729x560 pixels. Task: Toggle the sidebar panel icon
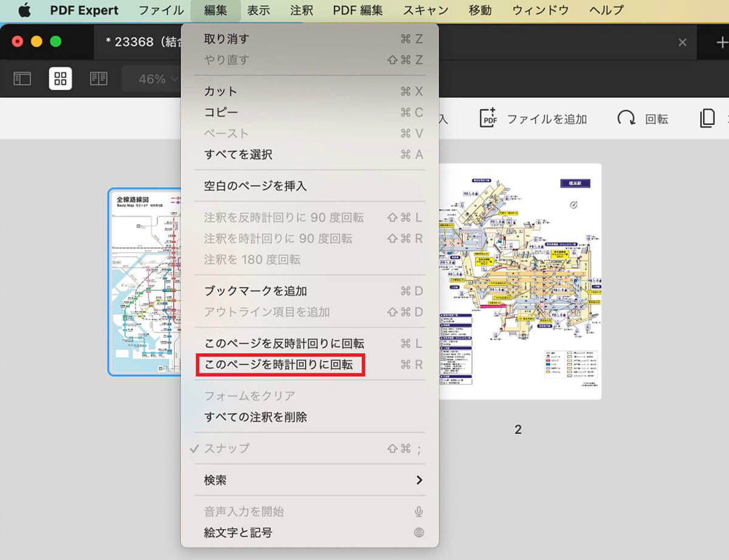tap(22, 78)
